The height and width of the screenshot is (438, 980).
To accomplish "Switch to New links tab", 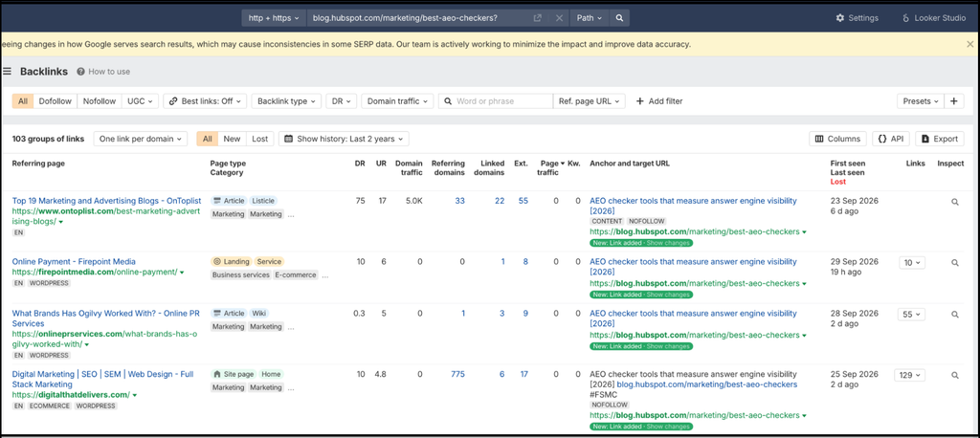I will 232,139.
